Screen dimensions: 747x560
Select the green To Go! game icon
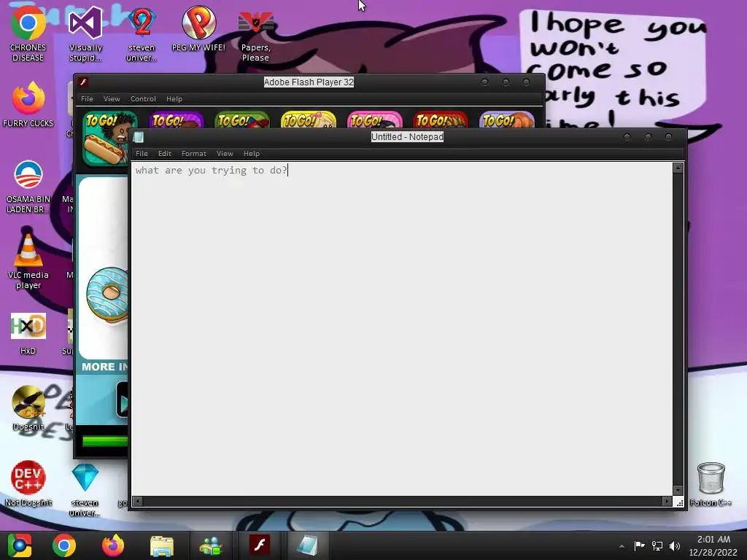(242, 120)
